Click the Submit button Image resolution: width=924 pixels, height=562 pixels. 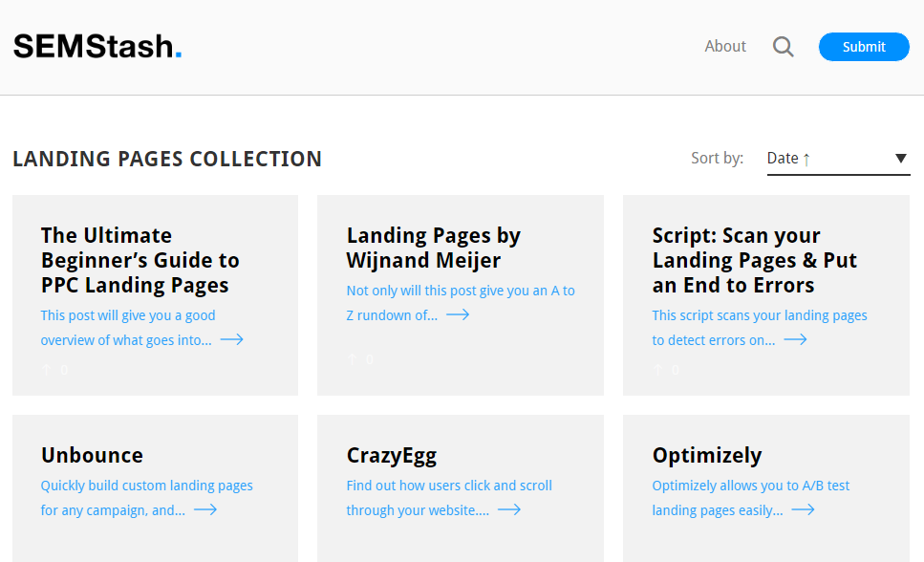864,47
